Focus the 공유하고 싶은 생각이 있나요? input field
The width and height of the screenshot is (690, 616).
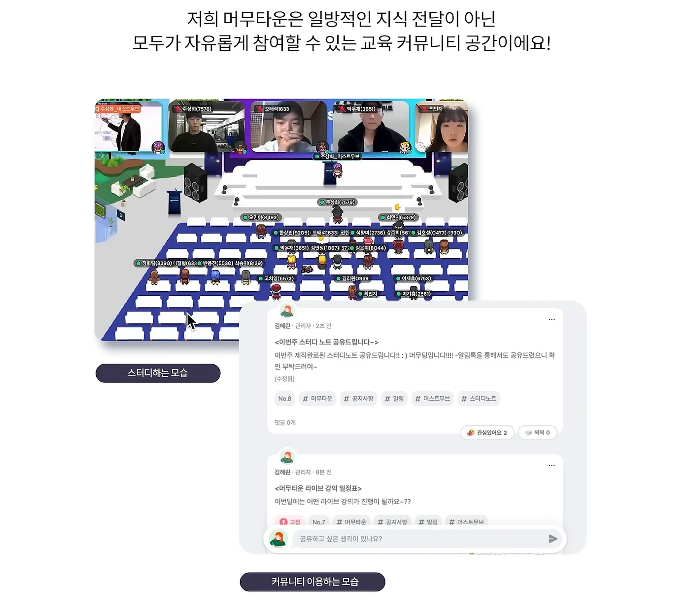pyautogui.click(x=419, y=539)
